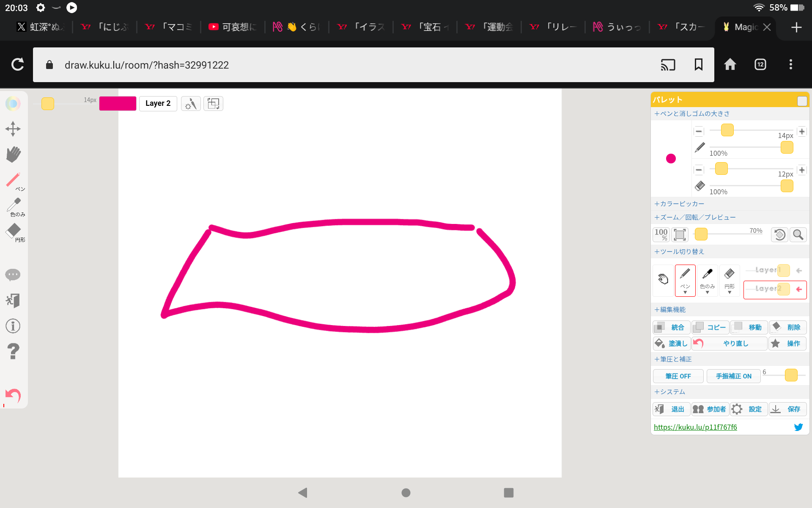Screen dimensions: 812x508
Task: Toggle 筆圧 OFF pressure button
Action: (x=678, y=376)
